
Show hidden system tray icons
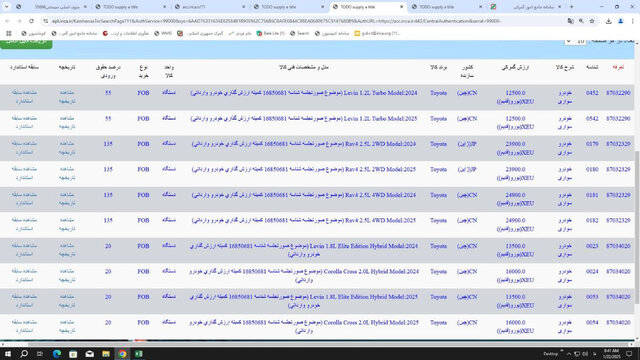[x=569, y=354]
